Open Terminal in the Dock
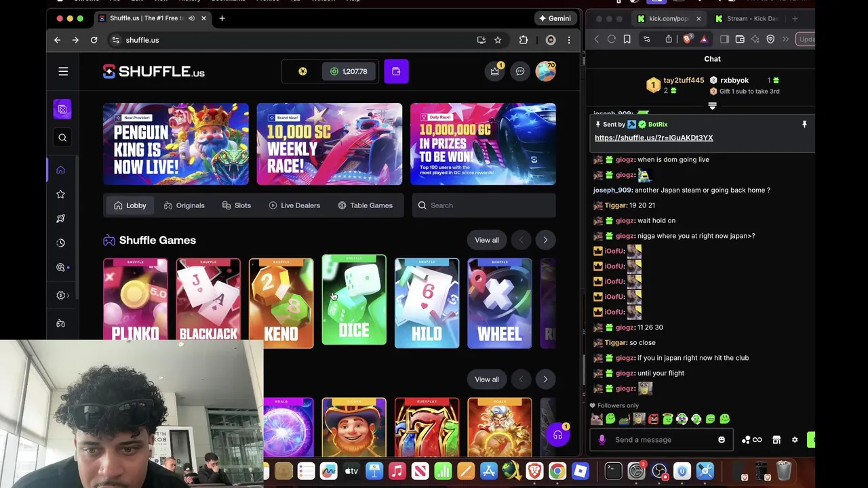868x488 pixels. pos(613,471)
